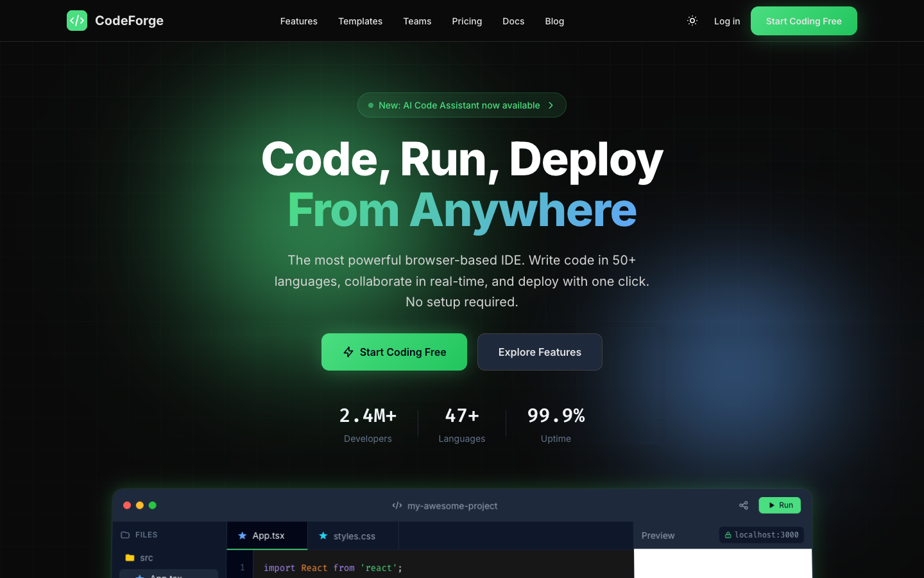Toggle light mode with the sun icon

pos(692,21)
